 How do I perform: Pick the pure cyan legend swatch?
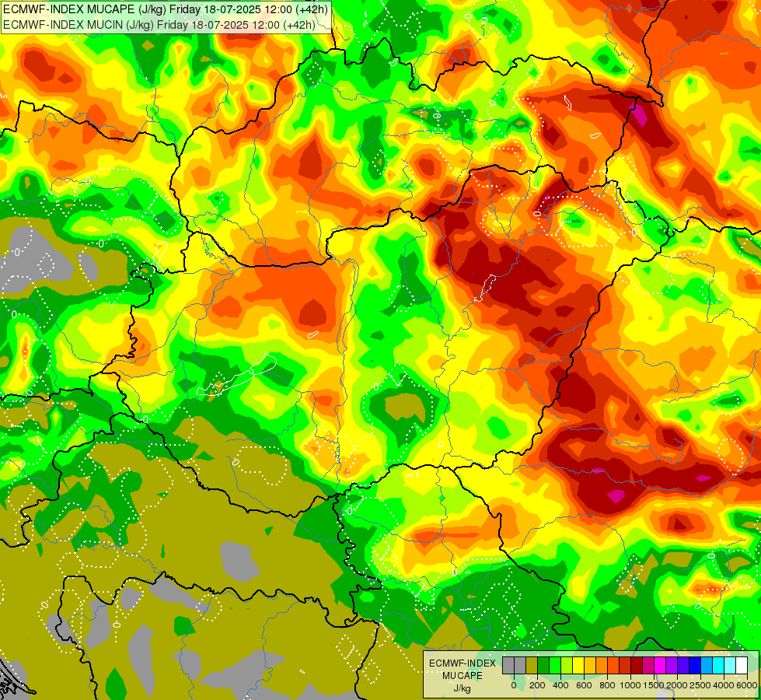719,665
